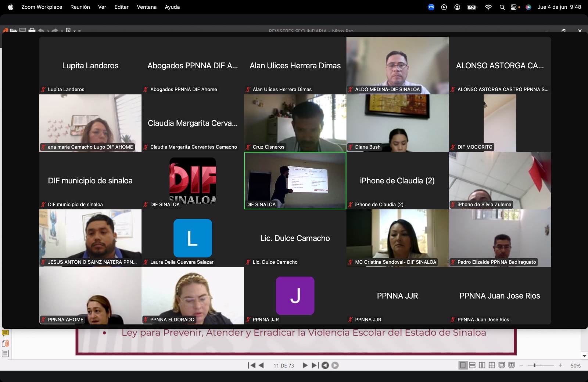Click the 50% zoom level value
This screenshot has height=382, width=588.
(576, 365)
